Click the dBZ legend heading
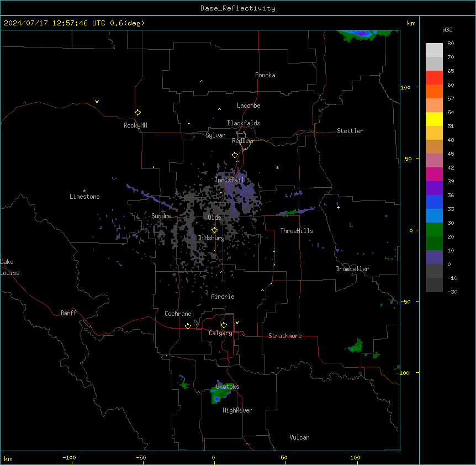This screenshot has height=465, width=476. 447,29
